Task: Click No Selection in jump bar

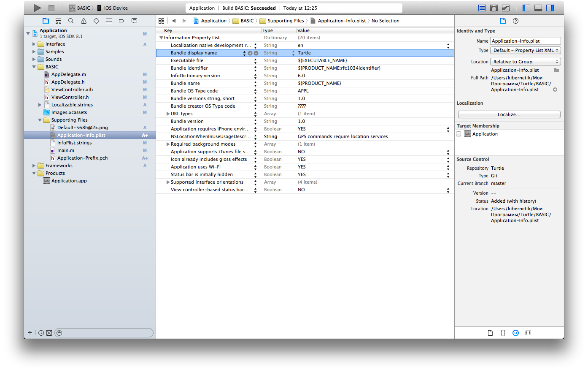Action: (x=386, y=21)
